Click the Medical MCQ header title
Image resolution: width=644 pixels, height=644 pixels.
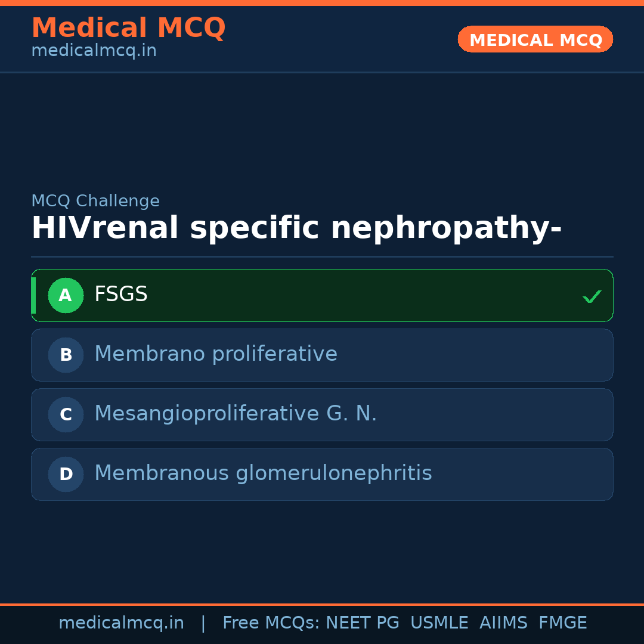click(128, 28)
